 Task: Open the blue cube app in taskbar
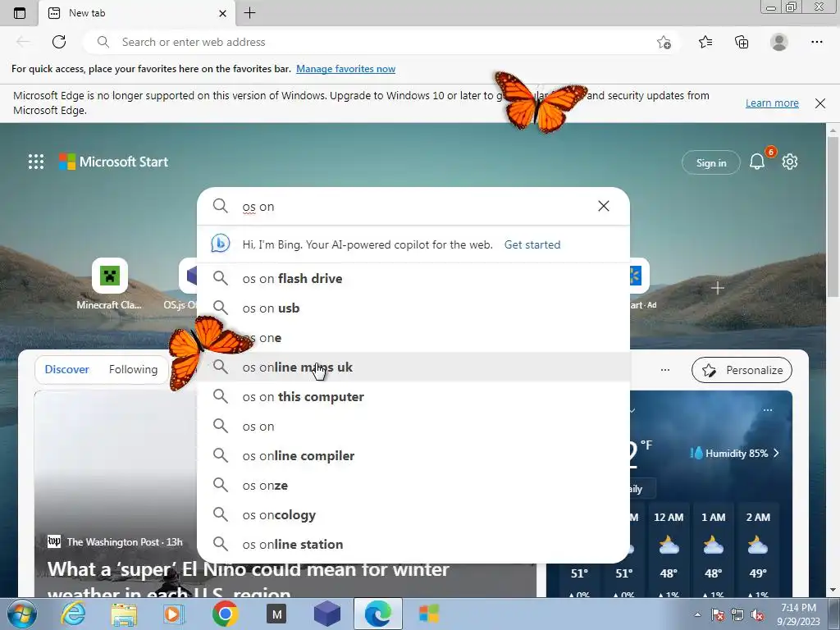point(327,614)
